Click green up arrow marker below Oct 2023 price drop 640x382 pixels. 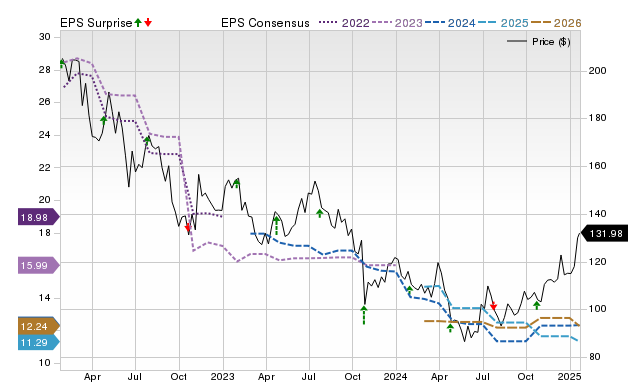(364, 315)
